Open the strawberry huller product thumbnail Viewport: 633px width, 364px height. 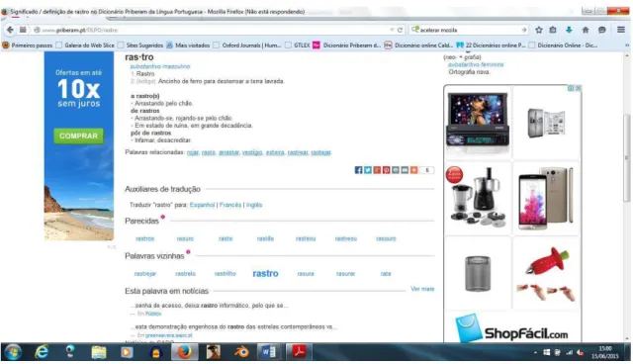tap(547, 274)
